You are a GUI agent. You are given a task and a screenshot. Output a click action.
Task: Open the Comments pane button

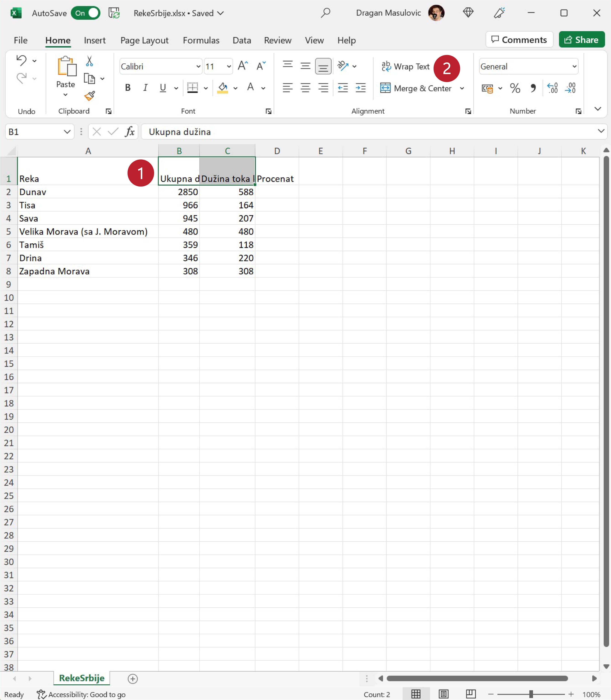pos(519,40)
